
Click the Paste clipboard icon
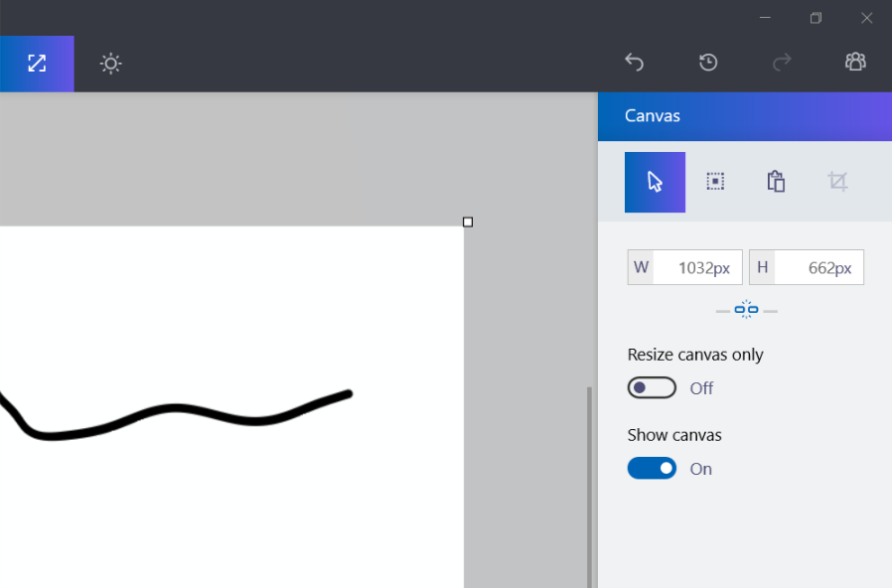point(776,182)
